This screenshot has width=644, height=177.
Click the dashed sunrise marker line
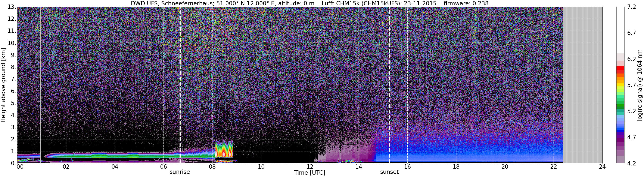pyautogui.click(x=180, y=85)
